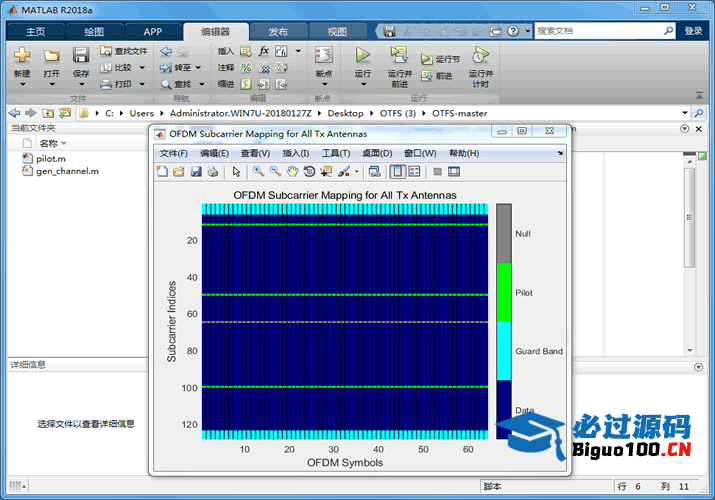Screen dimensions: 715x500
Task: Click the figure window's print icon
Action: pos(212,172)
